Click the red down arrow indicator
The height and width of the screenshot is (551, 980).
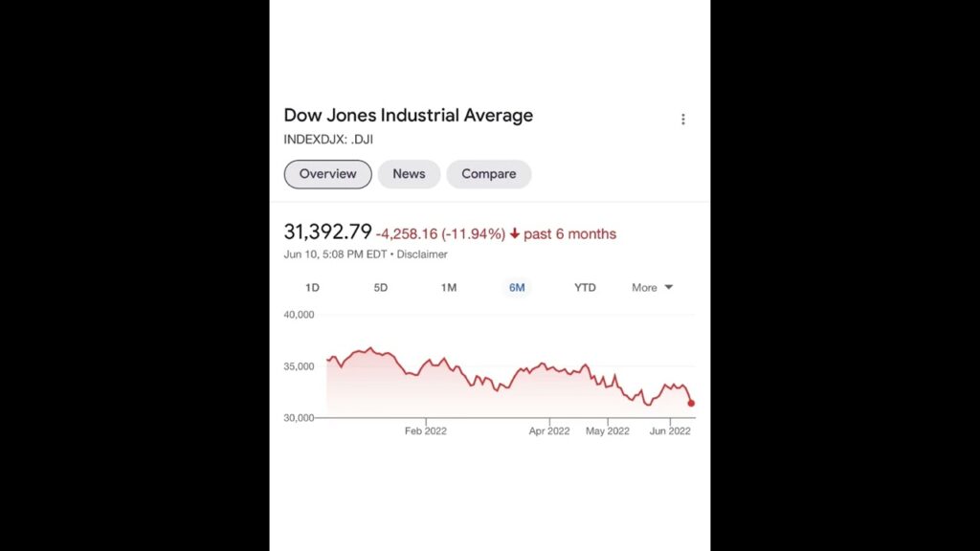(x=515, y=234)
